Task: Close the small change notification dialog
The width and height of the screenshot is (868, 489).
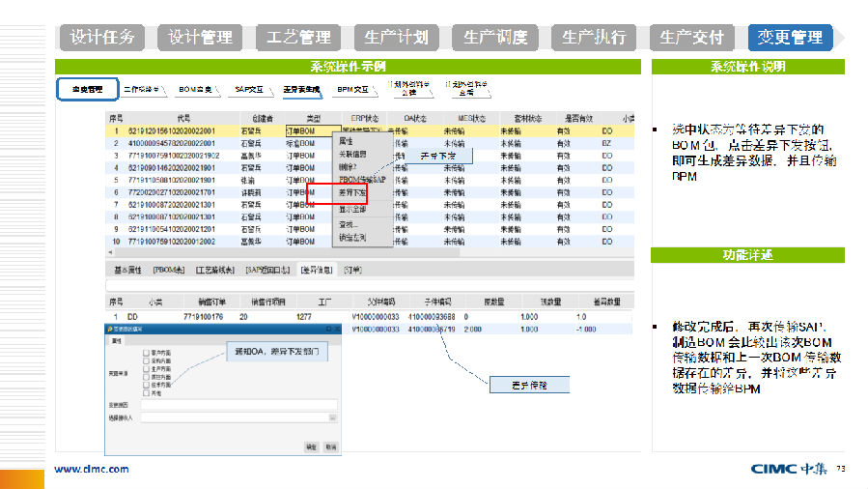Action: [x=338, y=330]
